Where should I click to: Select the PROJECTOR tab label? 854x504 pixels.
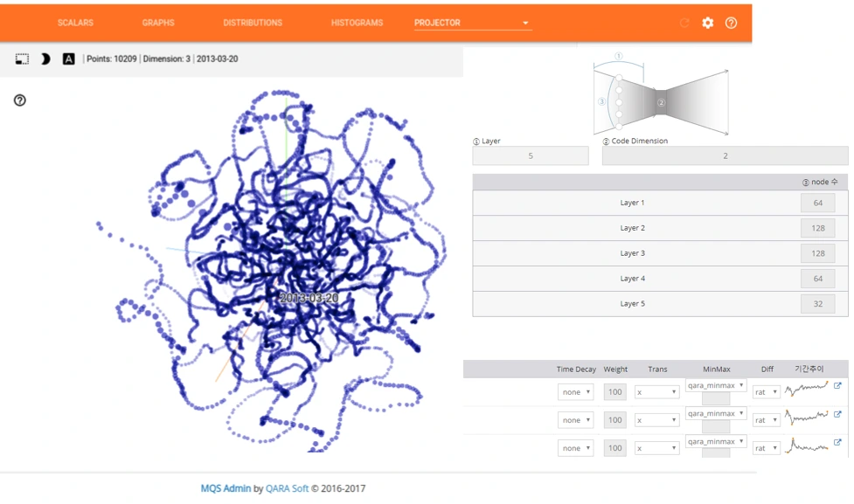point(437,23)
